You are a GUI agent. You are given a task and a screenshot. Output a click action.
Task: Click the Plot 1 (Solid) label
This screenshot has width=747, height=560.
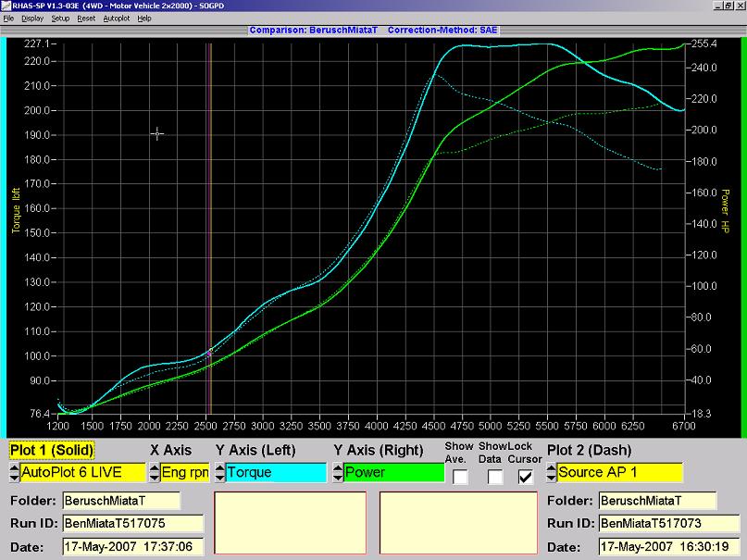coord(52,450)
